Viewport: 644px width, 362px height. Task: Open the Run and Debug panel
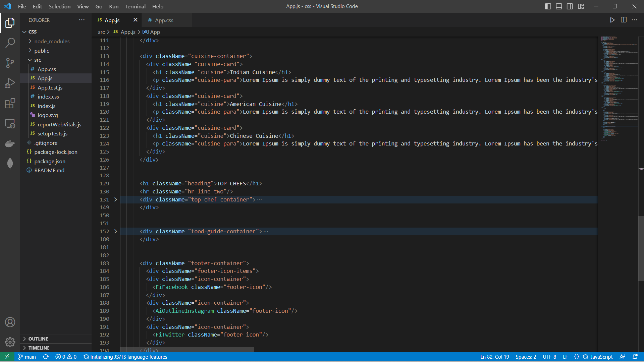click(10, 83)
